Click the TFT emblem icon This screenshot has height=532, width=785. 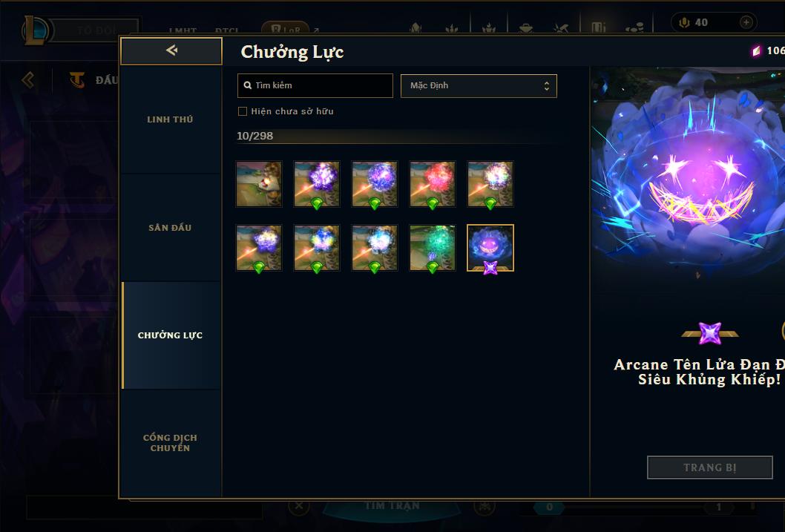tap(77, 79)
